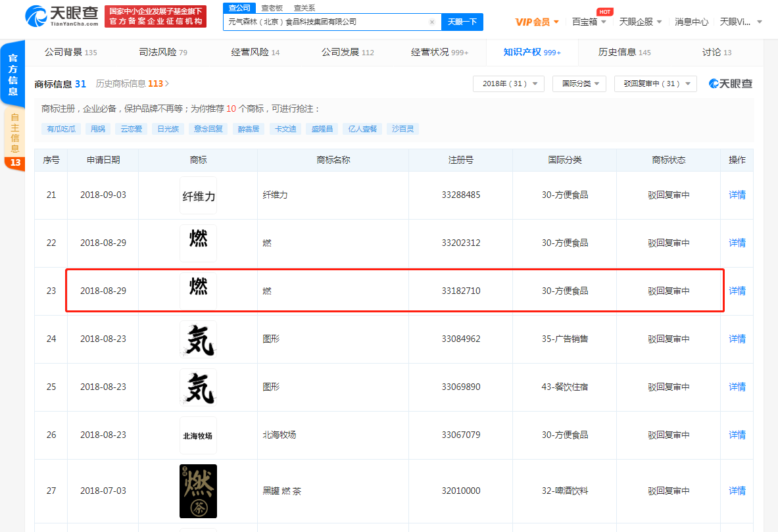This screenshot has height=532, width=778.
Task: Open 详情 for registration 32010000
Action: coord(737,491)
